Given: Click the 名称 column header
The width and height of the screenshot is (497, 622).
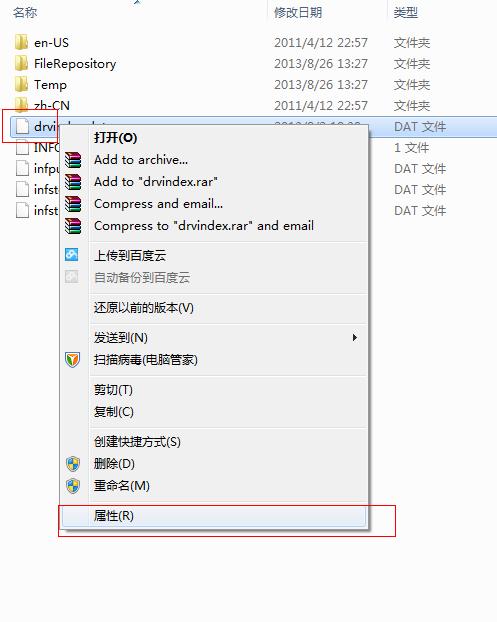Looking at the screenshot, I should pos(25,13).
